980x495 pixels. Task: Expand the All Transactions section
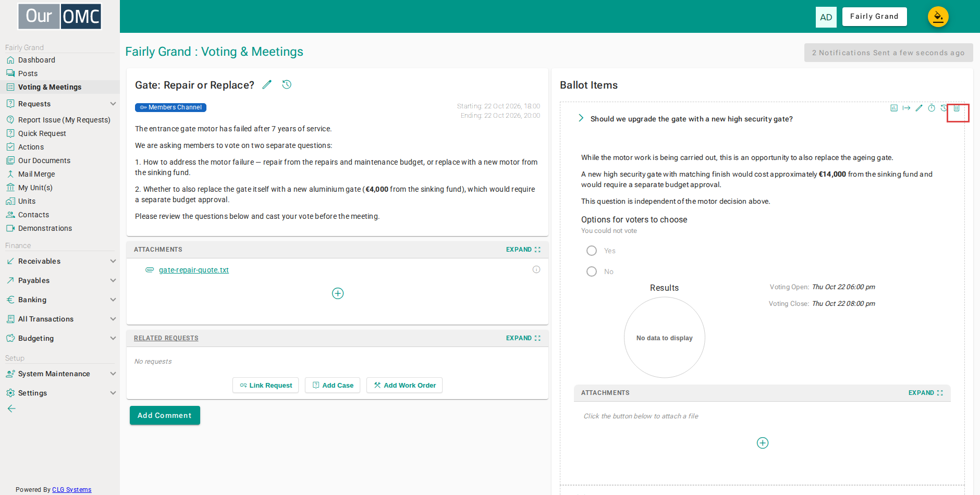tap(60, 319)
